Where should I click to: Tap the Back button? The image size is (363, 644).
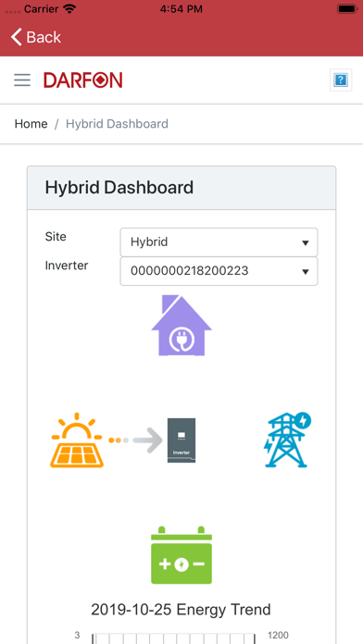click(x=36, y=37)
